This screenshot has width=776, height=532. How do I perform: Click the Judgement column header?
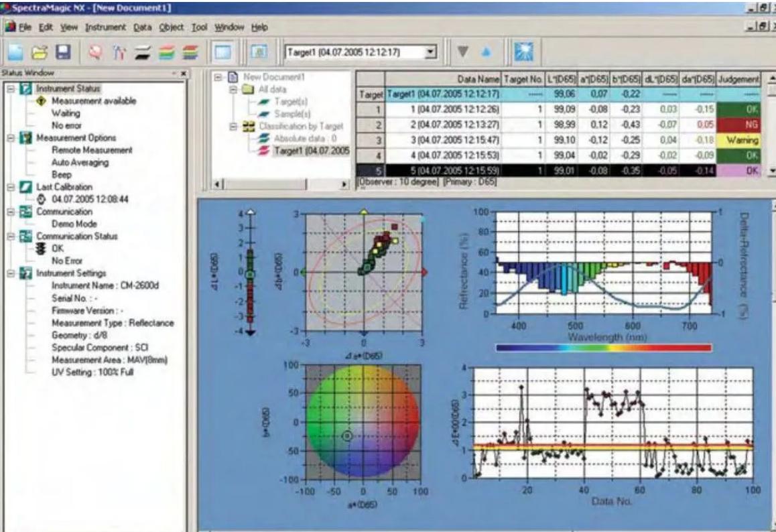(738, 79)
